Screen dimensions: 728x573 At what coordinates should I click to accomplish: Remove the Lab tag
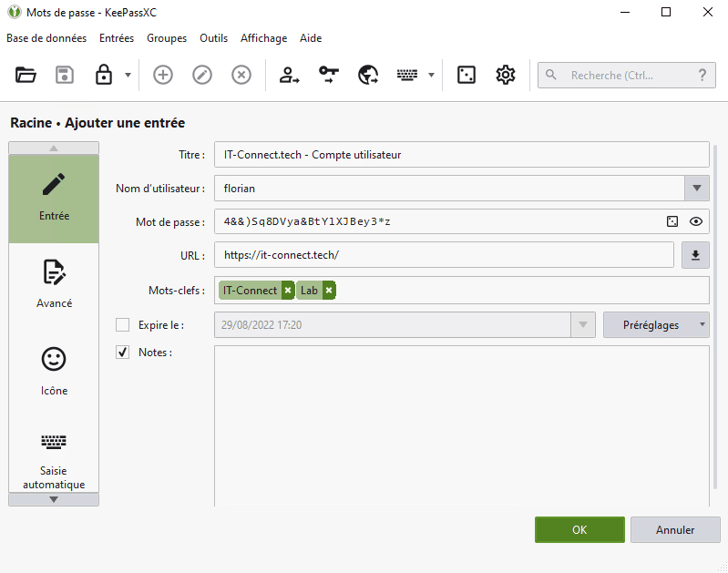pos(329,291)
